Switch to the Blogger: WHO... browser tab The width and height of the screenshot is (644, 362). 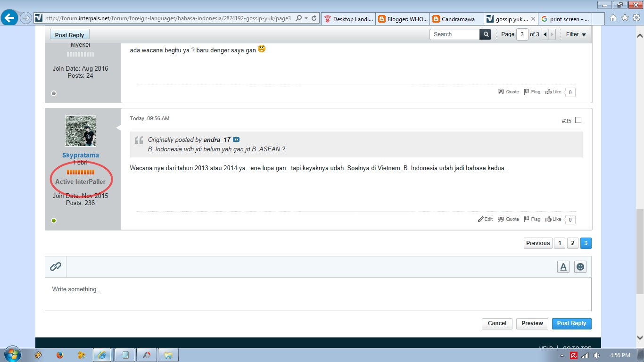click(x=403, y=19)
